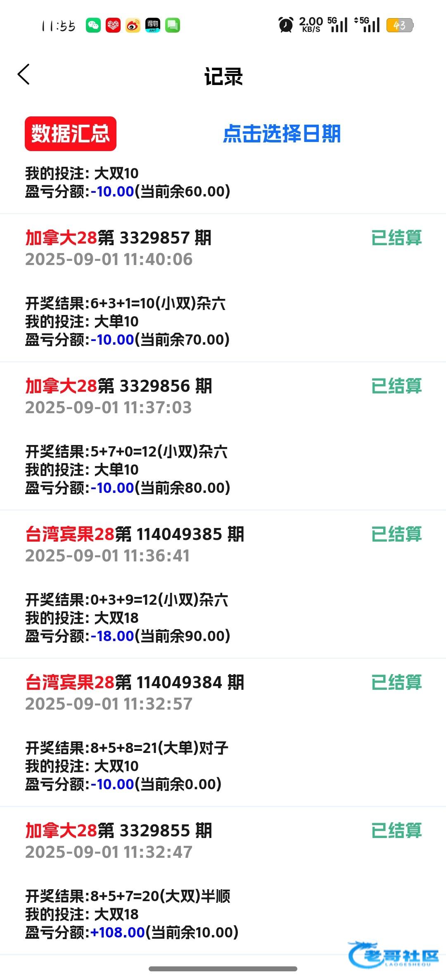
Task: Tap the Weibo status bar icon
Action: tap(133, 26)
